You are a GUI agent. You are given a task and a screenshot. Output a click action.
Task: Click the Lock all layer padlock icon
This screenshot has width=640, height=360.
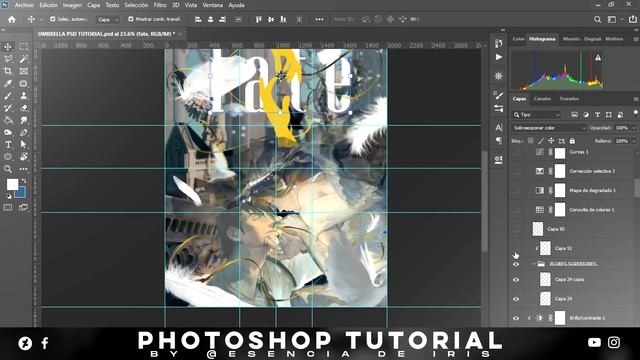tap(572, 141)
